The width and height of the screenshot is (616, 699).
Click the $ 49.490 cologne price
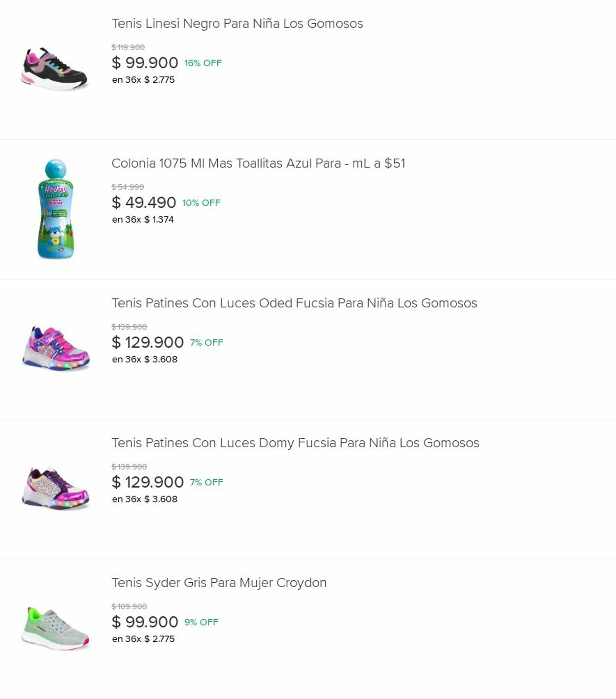(x=144, y=202)
